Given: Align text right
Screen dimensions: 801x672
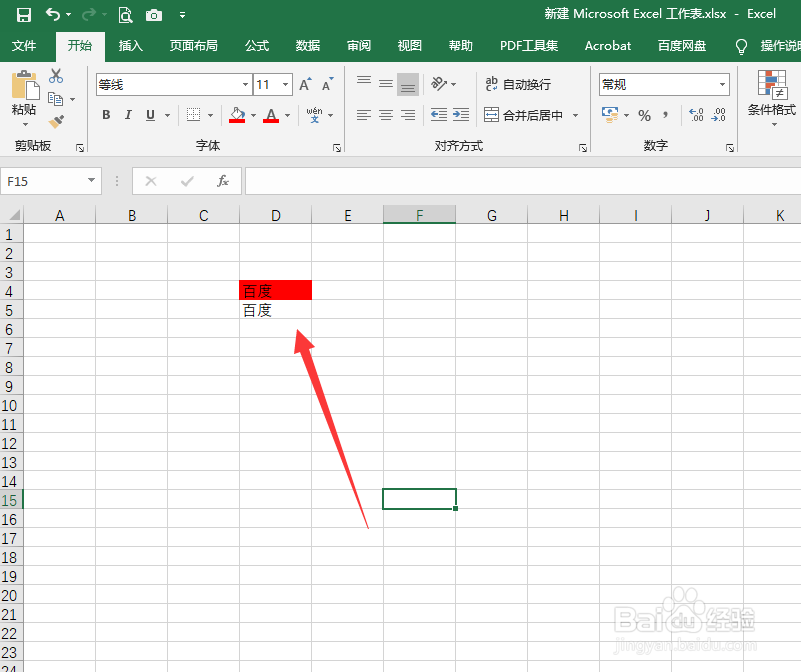Looking at the screenshot, I should click(x=408, y=115).
